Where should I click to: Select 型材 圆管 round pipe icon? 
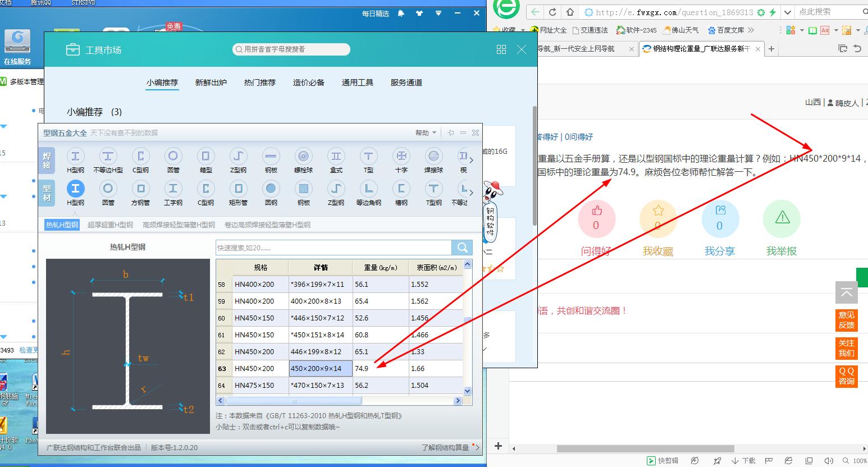[x=108, y=189]
